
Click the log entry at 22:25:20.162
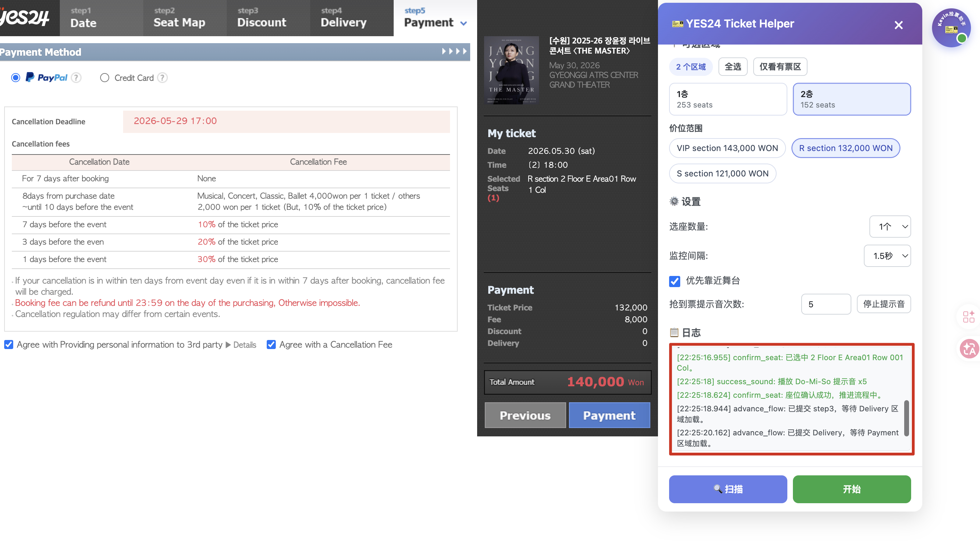pos(787,437)
